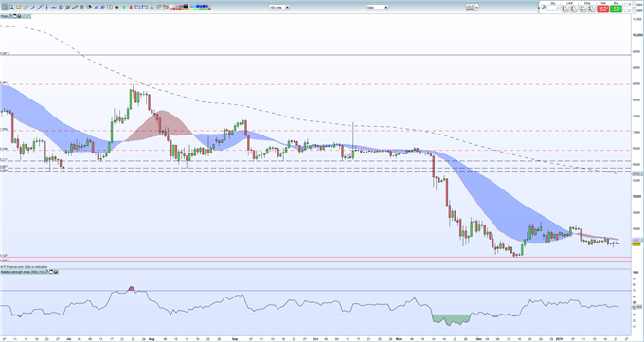This screenshot has height=342, width=644.
Task: Open the alert bell tool
Action: click(19, 8)
